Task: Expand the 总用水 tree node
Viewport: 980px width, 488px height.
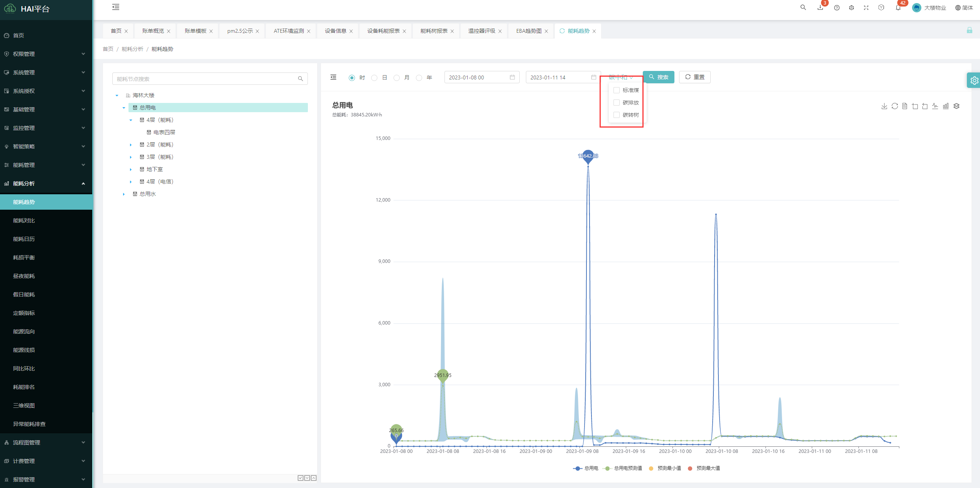Action: tap(124, 194)
